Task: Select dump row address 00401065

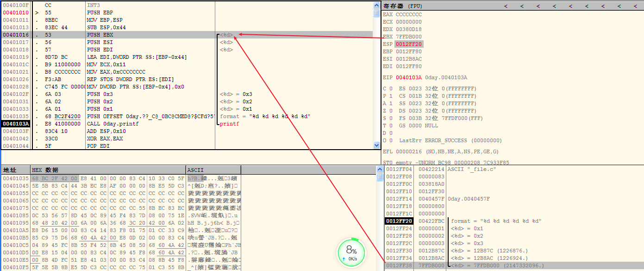Action: [x=16, y=201]
